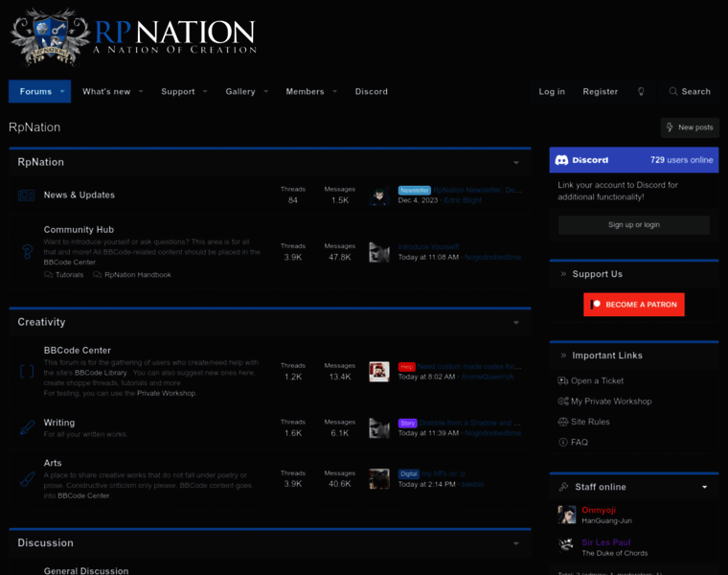Click the Arts forum brush icon

click(x=27, y=479)
